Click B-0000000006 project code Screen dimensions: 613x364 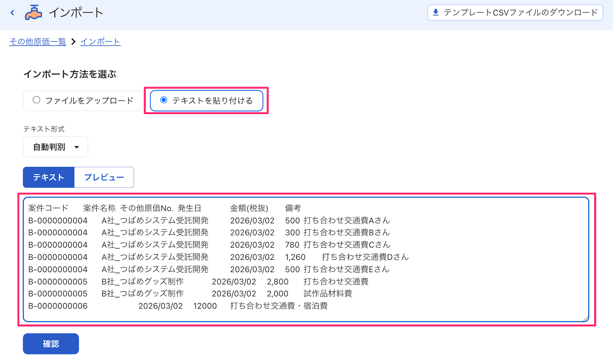58,306
